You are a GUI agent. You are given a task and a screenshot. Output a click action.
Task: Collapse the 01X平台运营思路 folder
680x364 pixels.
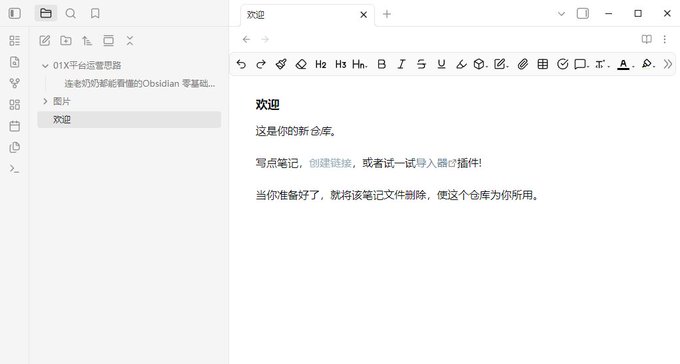point(45,66)
